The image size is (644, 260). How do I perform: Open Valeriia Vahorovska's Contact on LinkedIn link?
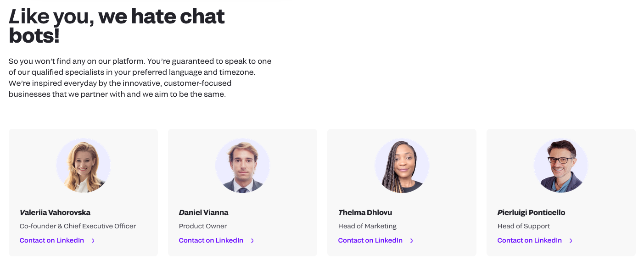(52, 240)
